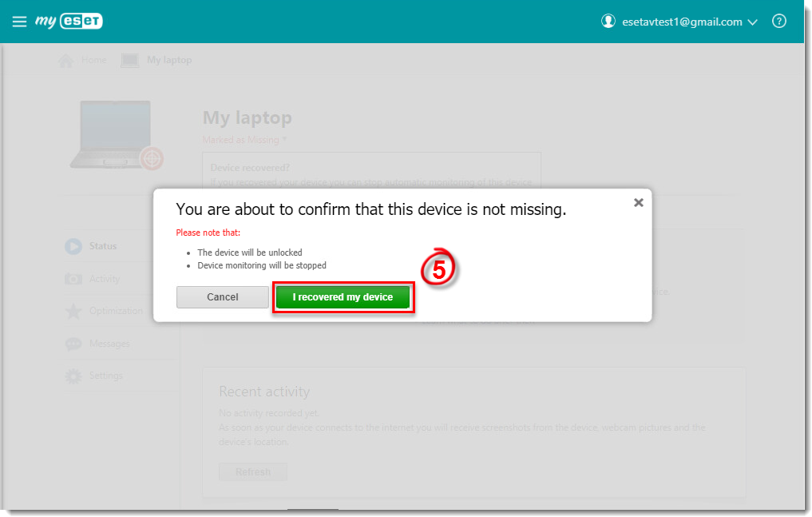Viewport: 812px width, 517px height.
Task: Refresh the recent activity list
Action: [x=253, y=472]
